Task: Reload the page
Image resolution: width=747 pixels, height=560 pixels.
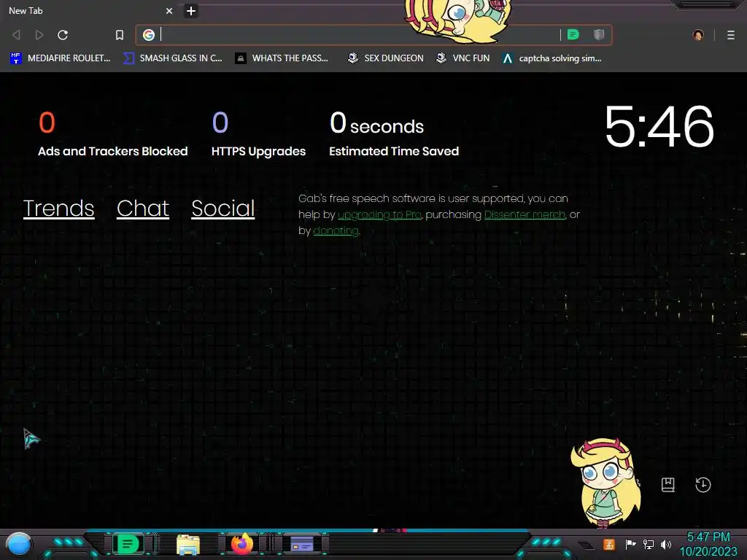Action: (63, 35)
